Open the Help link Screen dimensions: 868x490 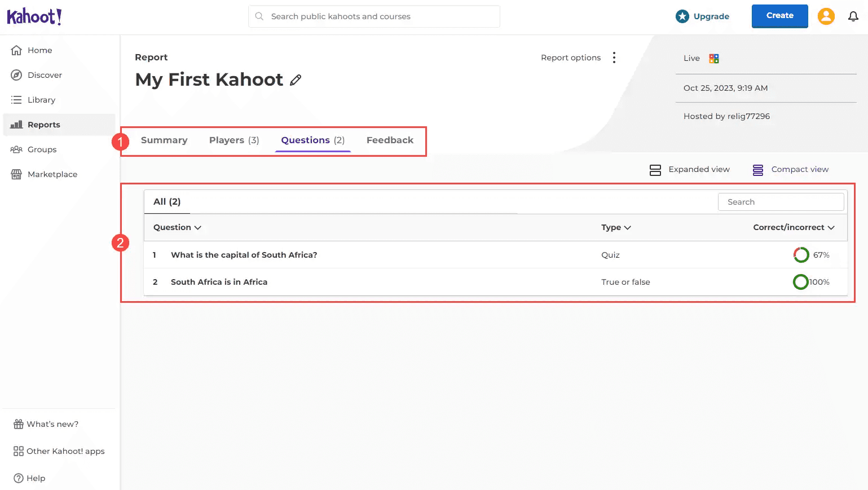click(x=29, y=478)
